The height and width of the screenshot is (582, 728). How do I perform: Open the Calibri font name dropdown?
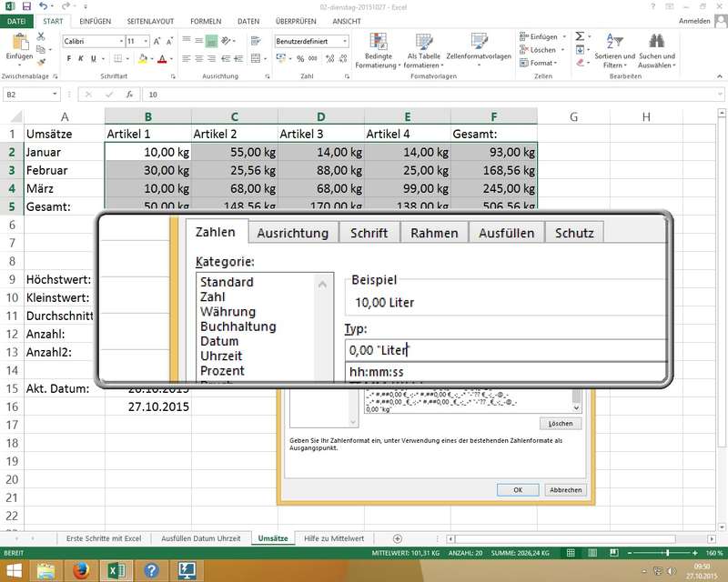[x=119, y=41]
